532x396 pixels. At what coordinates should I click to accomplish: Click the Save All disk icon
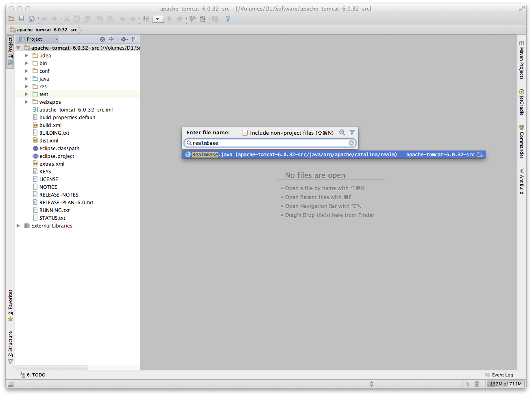pos(22,19)
